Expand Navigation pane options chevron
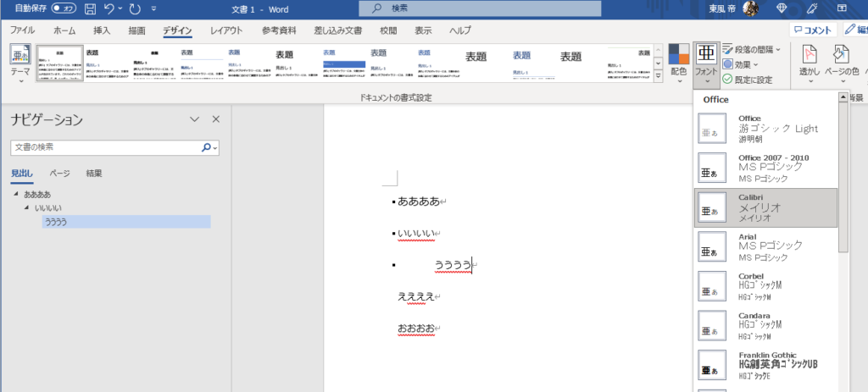 [194, 119]
